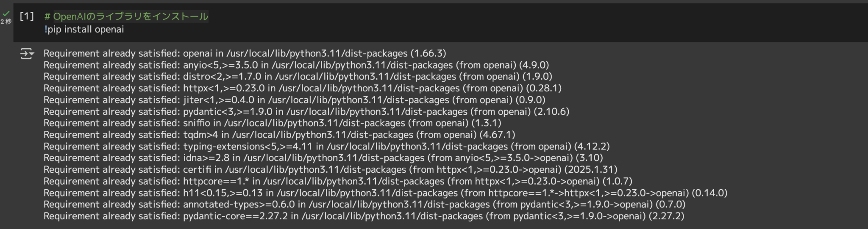
Task: Click the 'openai' (1.66.3) output line
Action: 245,53
